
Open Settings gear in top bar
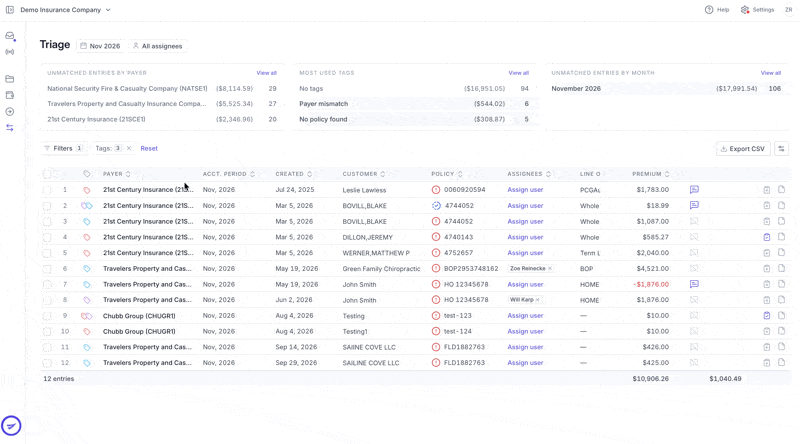click(758, 10)
